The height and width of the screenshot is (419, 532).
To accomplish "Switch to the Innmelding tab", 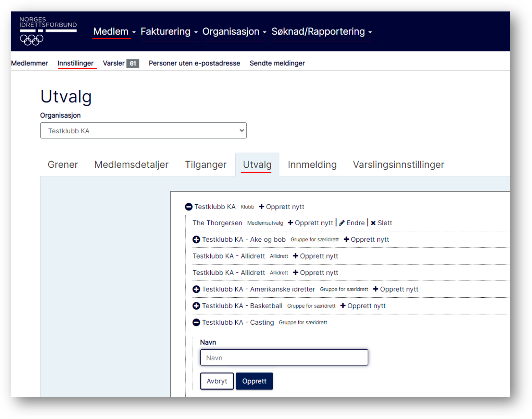I will [312, 165].
